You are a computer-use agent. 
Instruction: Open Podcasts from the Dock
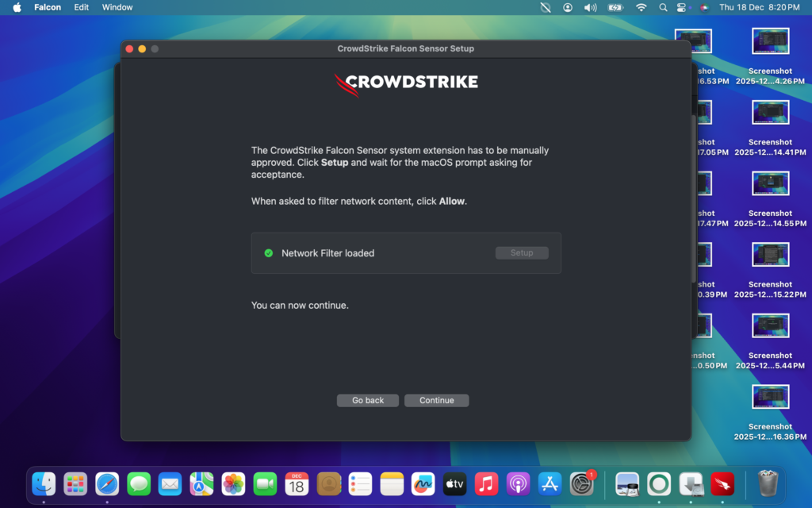[519, 484]
